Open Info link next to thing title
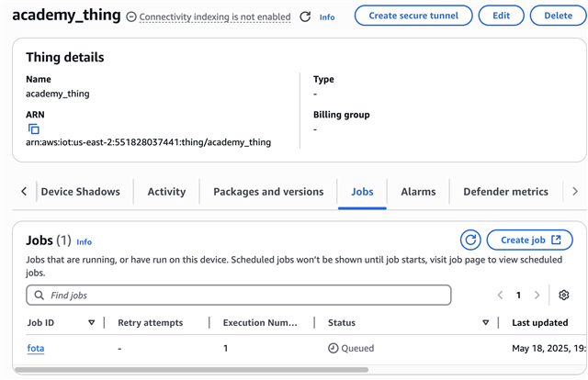 (x=327, y=17)
